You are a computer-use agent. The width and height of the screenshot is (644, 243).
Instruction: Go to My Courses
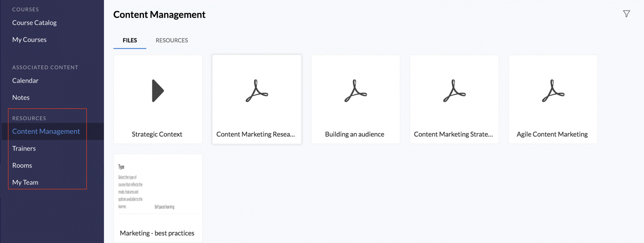(29, 40)
